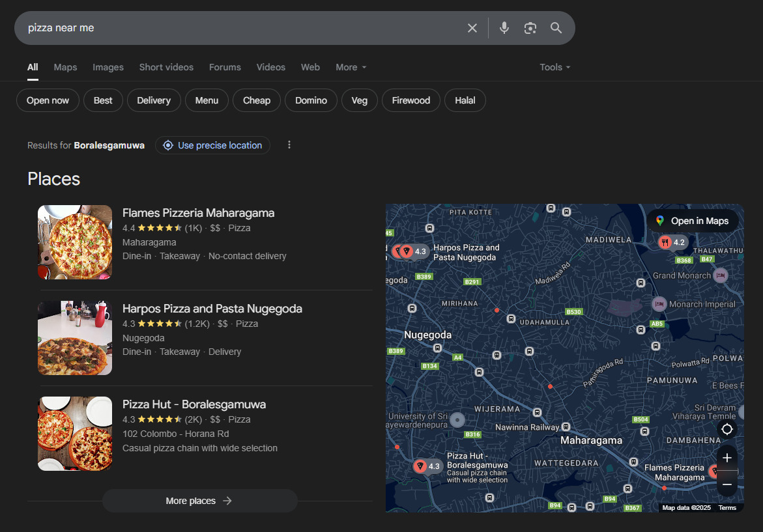Click the target icon in Use precise location
The width and height of the screenshot is (763, 532).
168,145
